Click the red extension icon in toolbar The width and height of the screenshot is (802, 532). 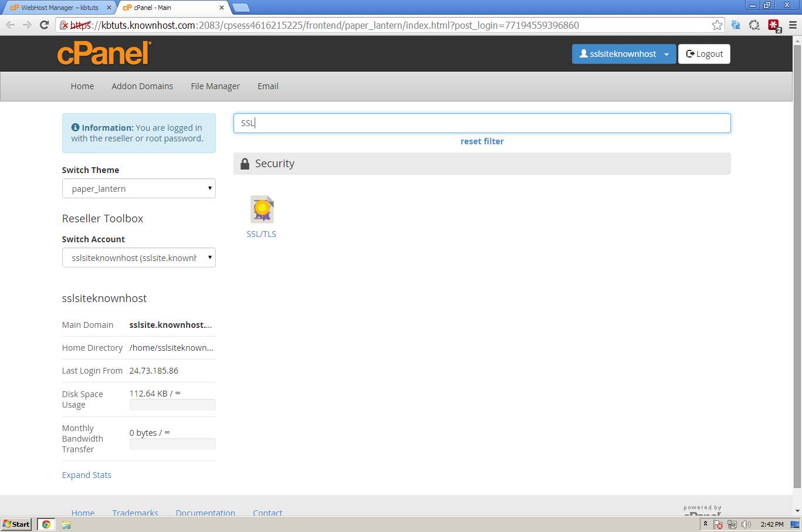click(x=774, y=25)
